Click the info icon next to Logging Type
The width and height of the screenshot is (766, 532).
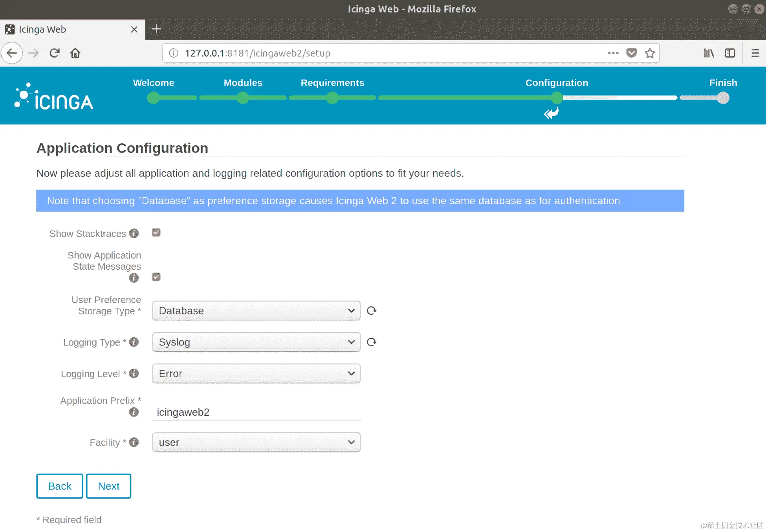pos(134,342)
